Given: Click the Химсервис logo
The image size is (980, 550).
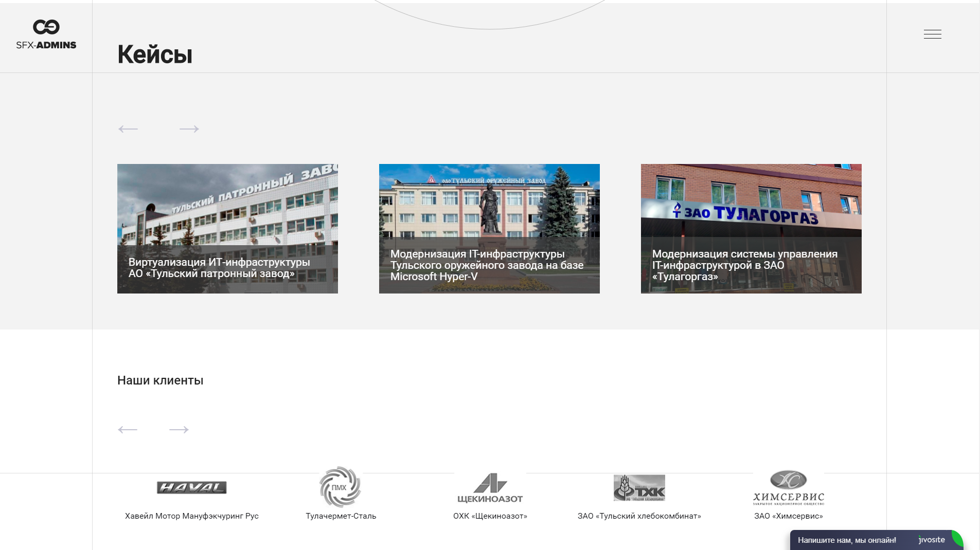Looking at the screenshot, I should (789, 488).
